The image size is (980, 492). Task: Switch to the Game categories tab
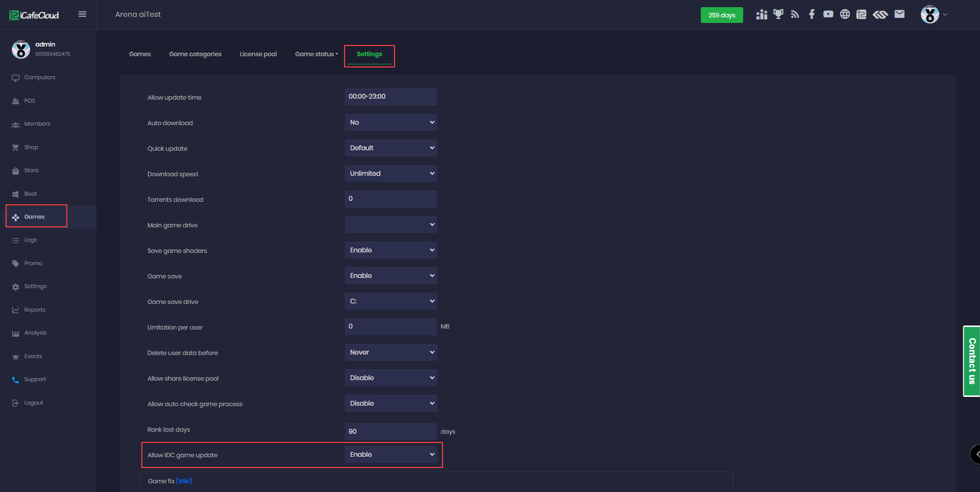point(195,54)
